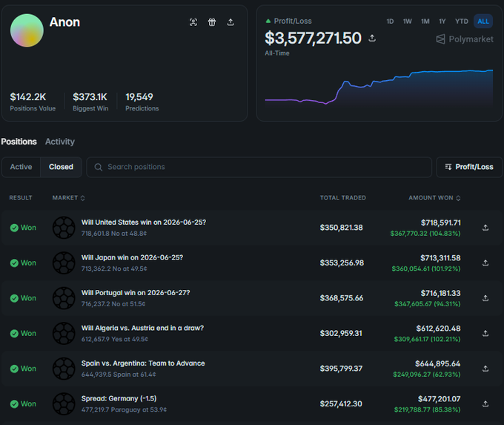Open Anon's gradient avatar image
The height and width of the screenshot is (425, 504).
(x=27, y=30)
